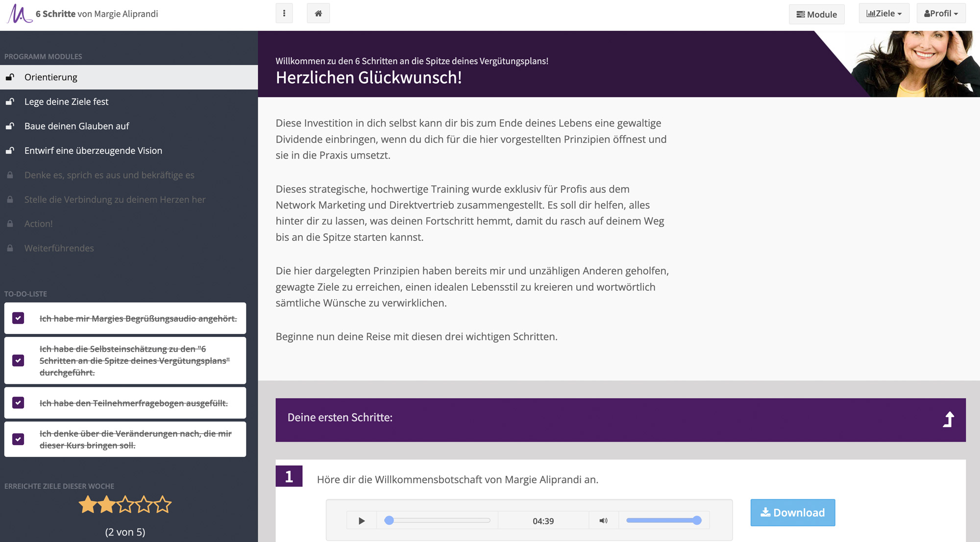
Task: Open module Baue deinen Glauben auf
Action: (x=129, y=126)
